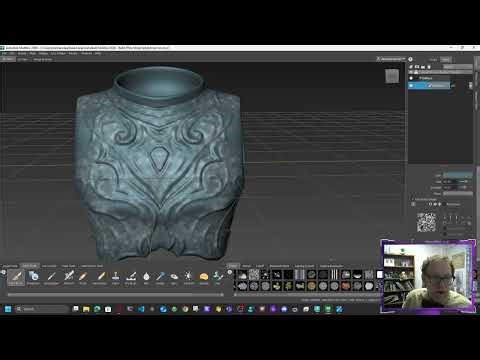
Task: Switch to the Select/Move Tools tab
Action: click(92, 266)
